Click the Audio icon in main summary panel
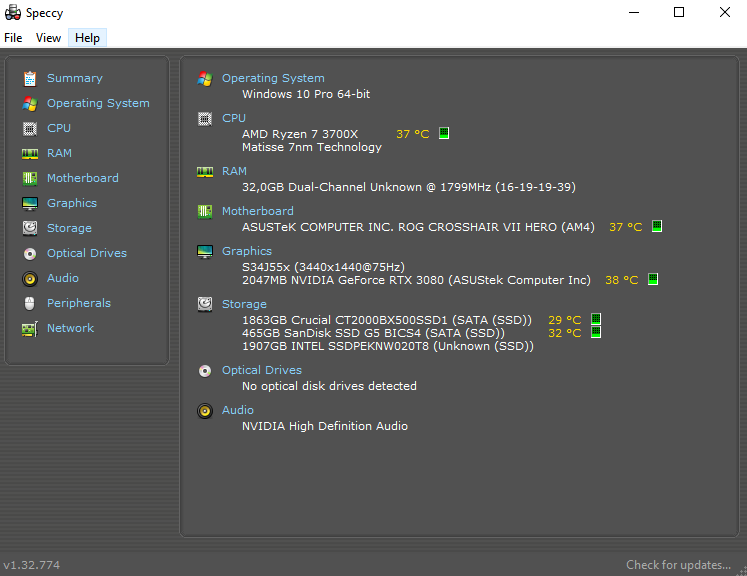The width and height of the screenshot is (747, 576). tap(205, 411)
